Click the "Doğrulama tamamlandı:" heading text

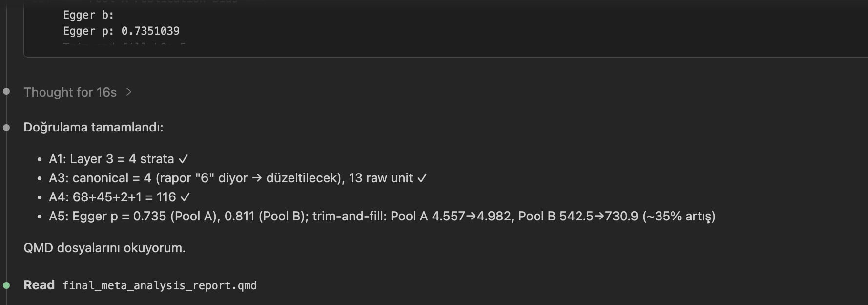point(93,127)
